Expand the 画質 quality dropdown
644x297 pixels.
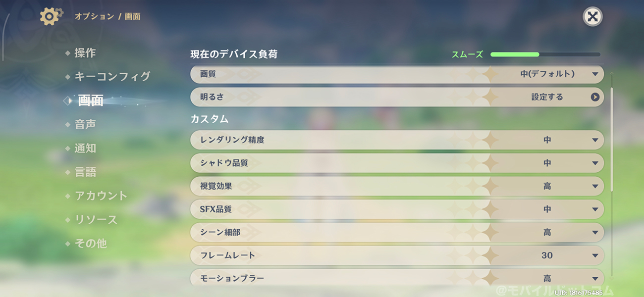pyautogui.click(x=595, y=74)
